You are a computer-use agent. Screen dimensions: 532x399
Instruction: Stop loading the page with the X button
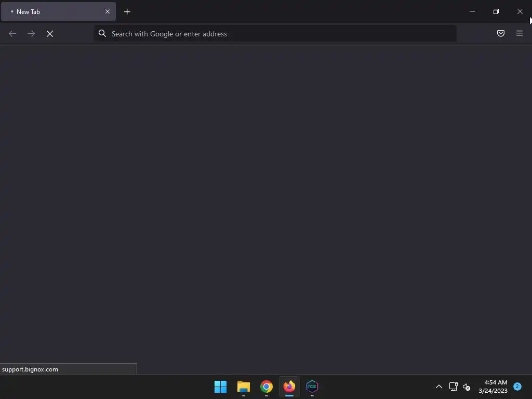[50, 34]
